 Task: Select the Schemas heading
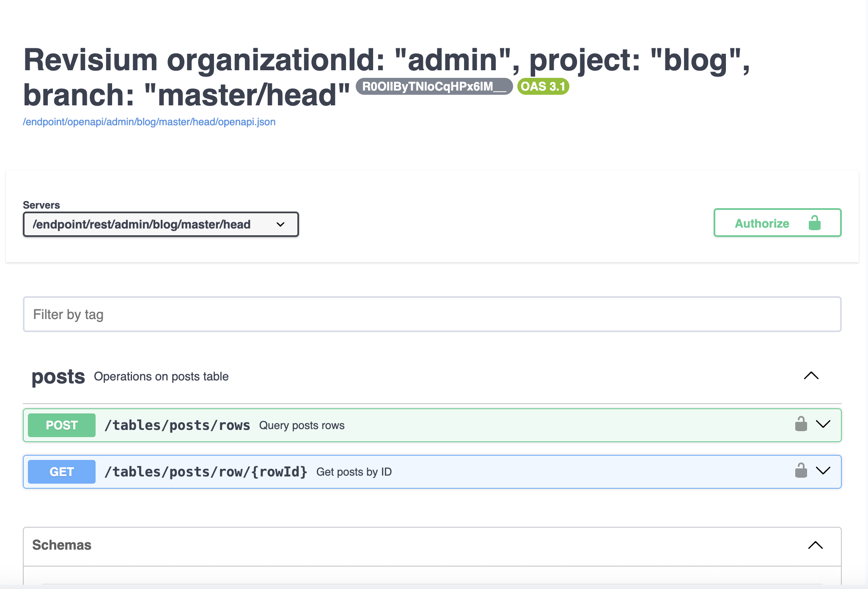click(x=62, y=545)
